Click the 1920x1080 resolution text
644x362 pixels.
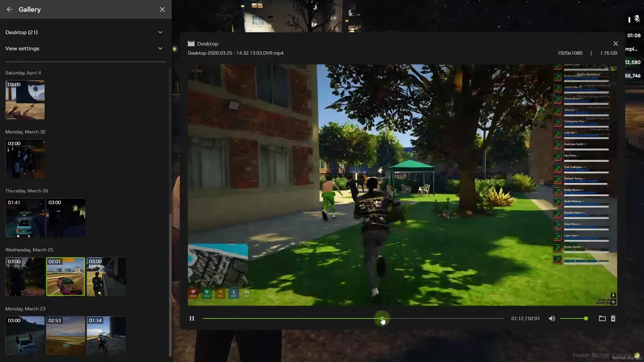(570, 53)
